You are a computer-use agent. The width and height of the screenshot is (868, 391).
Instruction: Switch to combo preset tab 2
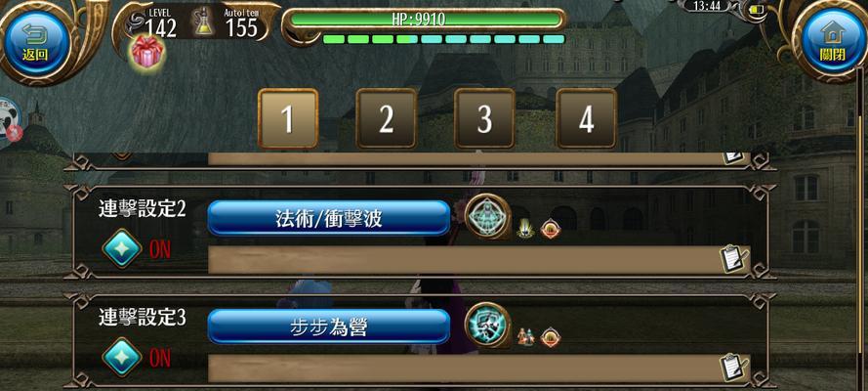(386, 119)
